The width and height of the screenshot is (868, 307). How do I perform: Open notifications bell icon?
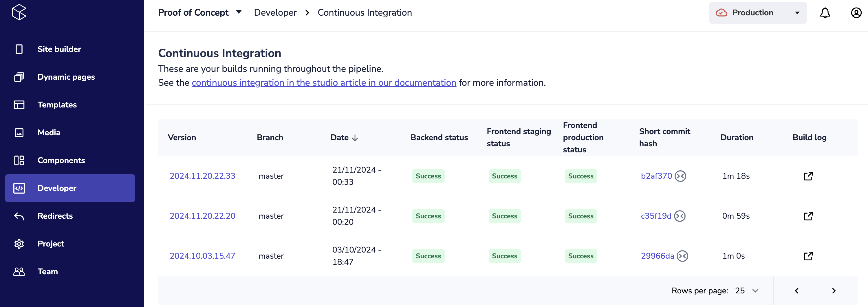pos(825,13)
